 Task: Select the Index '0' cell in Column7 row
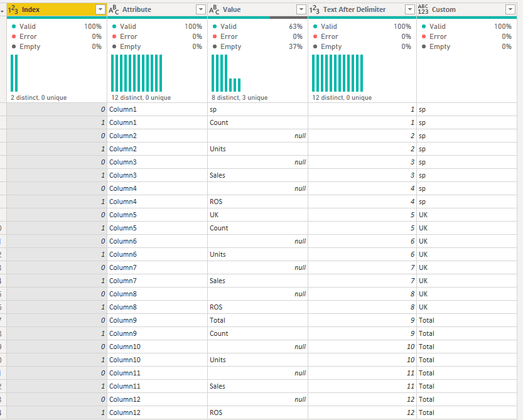(x=57, y=267)
